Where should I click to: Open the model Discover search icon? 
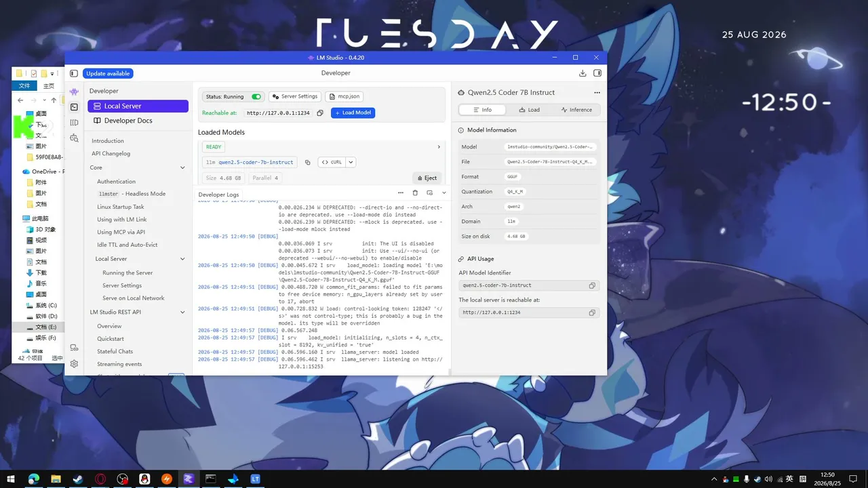(74, 138)
